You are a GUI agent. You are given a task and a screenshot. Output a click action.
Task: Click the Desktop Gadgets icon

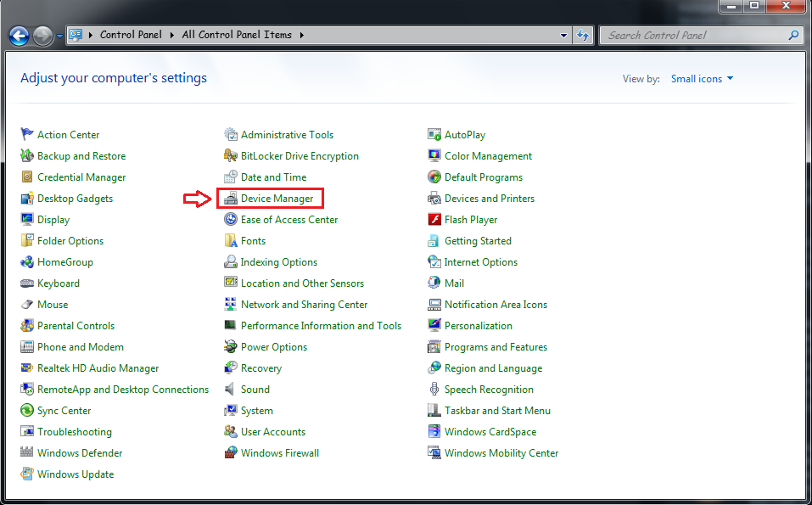point(27,199)
